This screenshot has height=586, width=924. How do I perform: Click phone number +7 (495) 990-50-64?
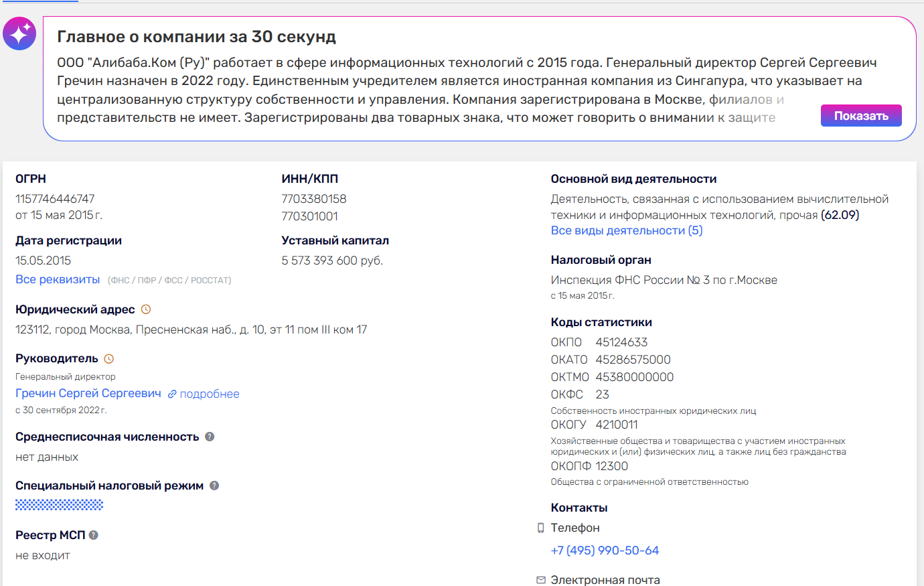(605, 551)
